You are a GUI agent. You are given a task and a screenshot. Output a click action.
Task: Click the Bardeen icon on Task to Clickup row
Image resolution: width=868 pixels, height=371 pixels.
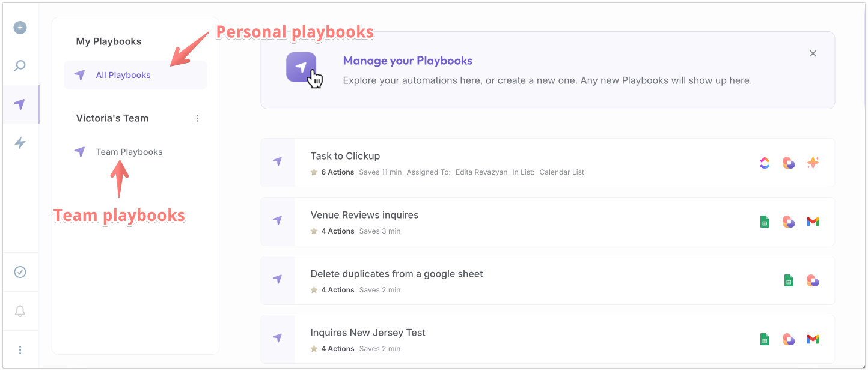[x=789, y=163]
